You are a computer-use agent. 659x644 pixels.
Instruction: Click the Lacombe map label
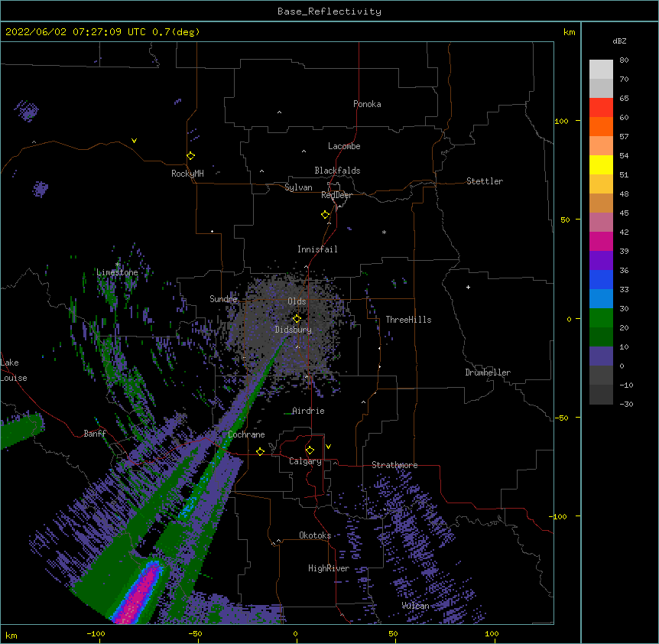(344, 146)
